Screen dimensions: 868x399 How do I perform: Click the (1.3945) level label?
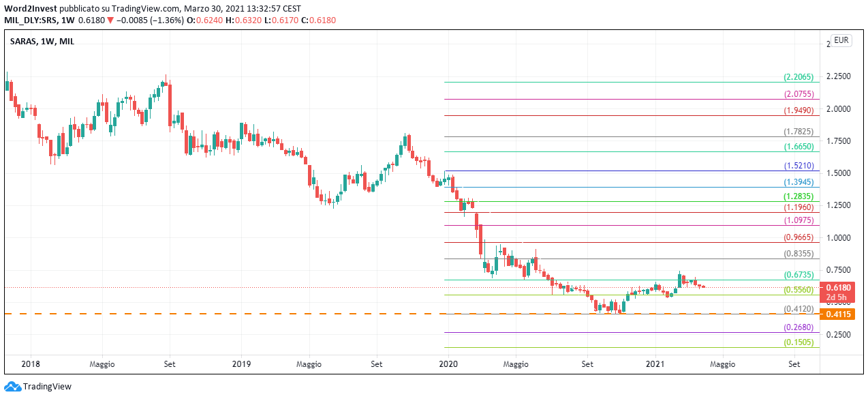tap(799, 183)
